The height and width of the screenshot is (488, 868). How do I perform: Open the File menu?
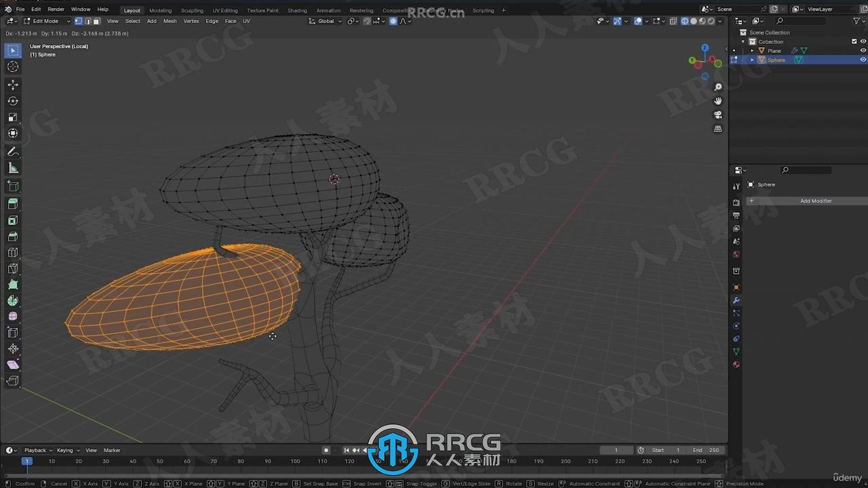(x=20, y=9)
